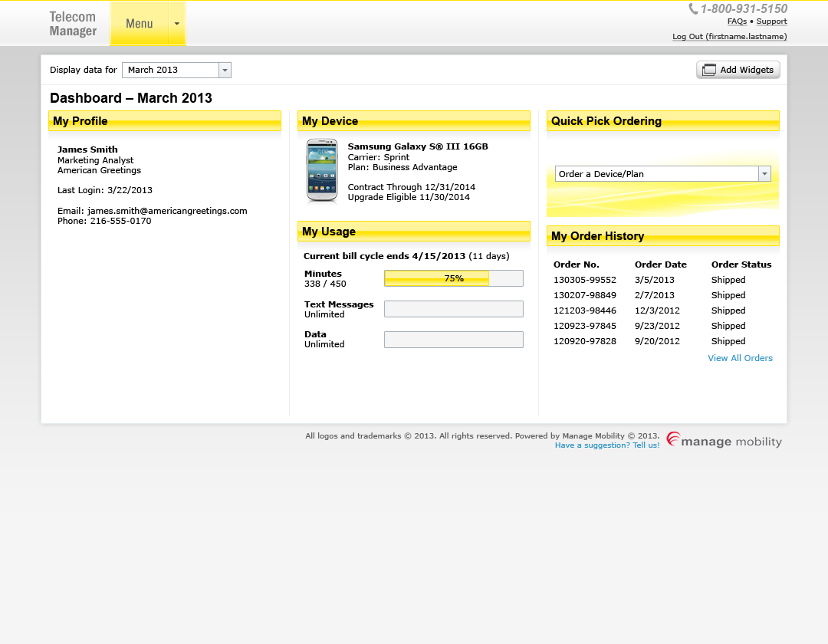
Task: Click the phone icon beside the 1-800 number
Action: 693,9
